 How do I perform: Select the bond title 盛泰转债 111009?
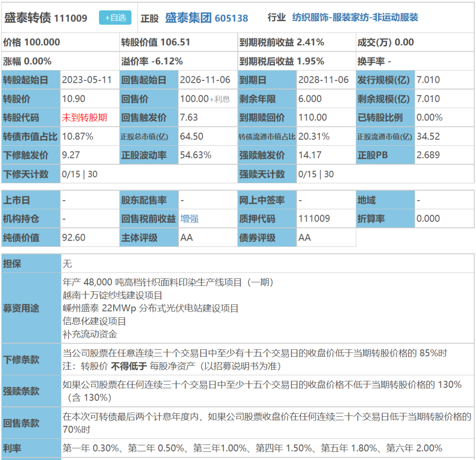pyautogui.click(x=45, y=18)
